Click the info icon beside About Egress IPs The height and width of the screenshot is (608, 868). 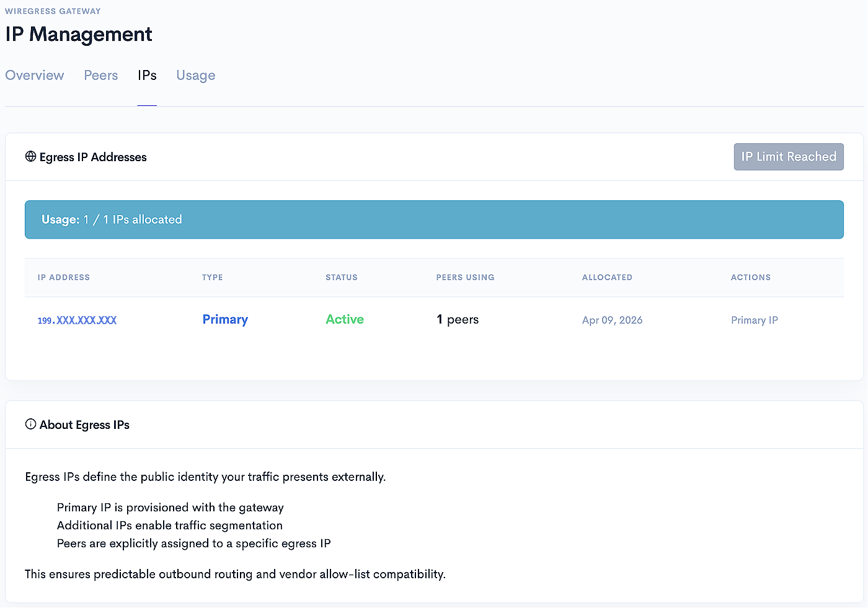coord(30,424)
